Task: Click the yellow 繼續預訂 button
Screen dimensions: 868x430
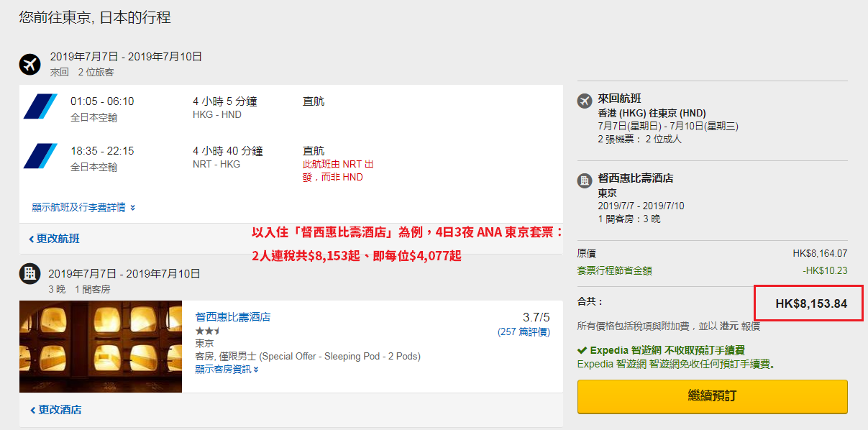Action: click(712, 396)
